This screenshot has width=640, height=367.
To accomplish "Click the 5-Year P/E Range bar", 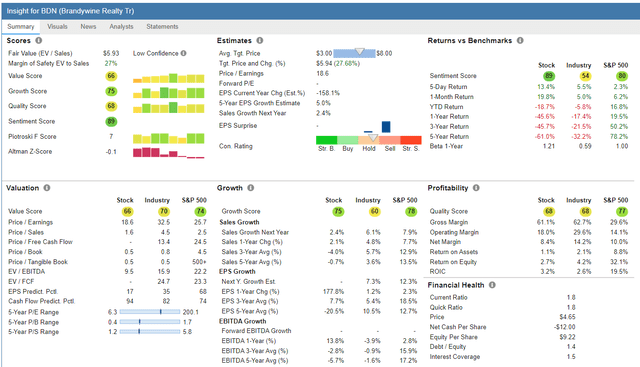I will (x=150, y=312).
